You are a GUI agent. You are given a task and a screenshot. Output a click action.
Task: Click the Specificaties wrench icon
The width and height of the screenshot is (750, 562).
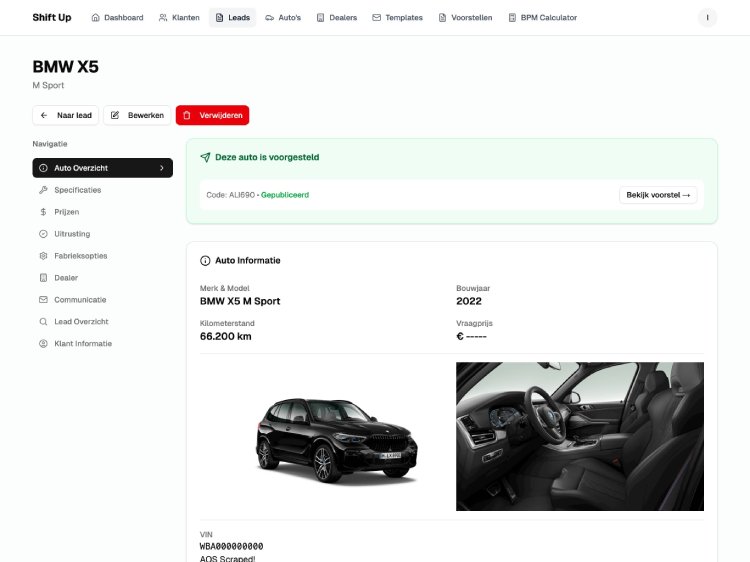coord(43,190)
